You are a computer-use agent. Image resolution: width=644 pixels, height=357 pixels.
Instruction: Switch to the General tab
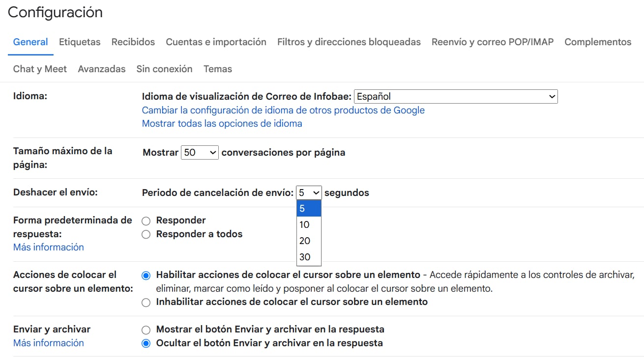30,42
